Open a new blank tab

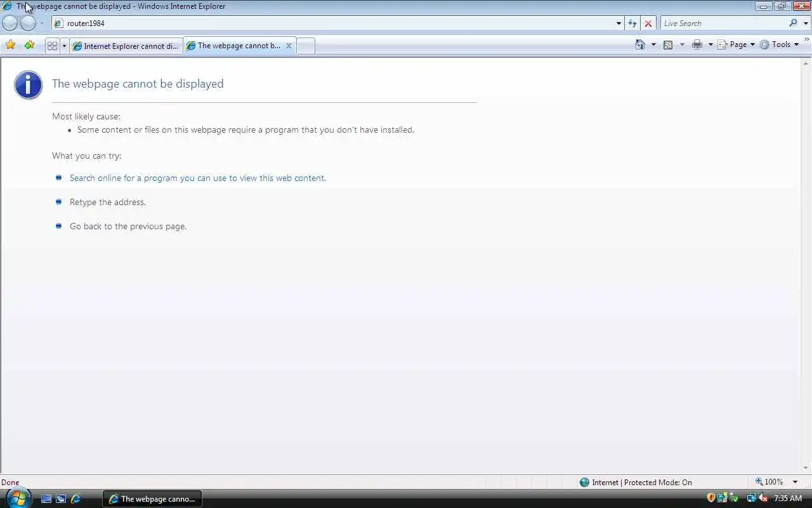click(x=306, y=46)
